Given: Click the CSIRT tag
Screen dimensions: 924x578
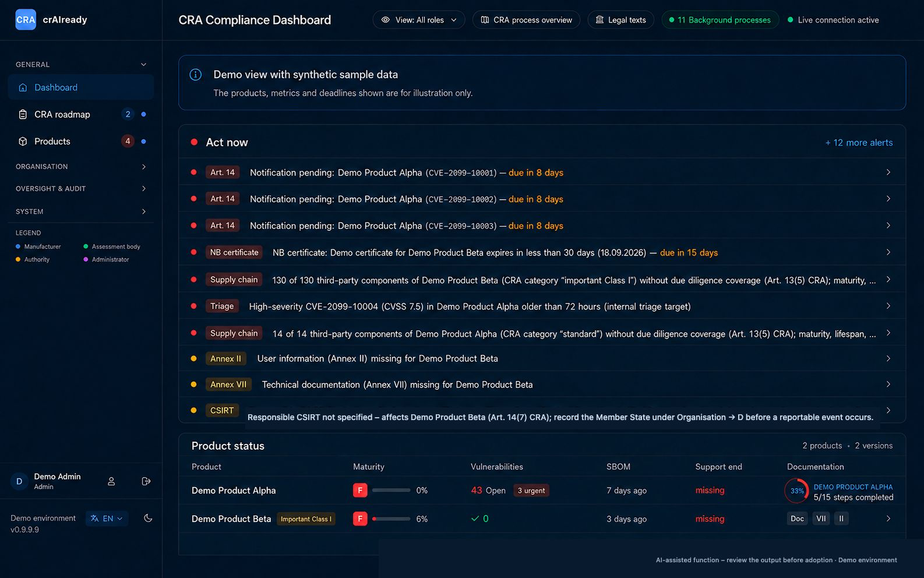Looking at the screenshot, I should (222, 410).
